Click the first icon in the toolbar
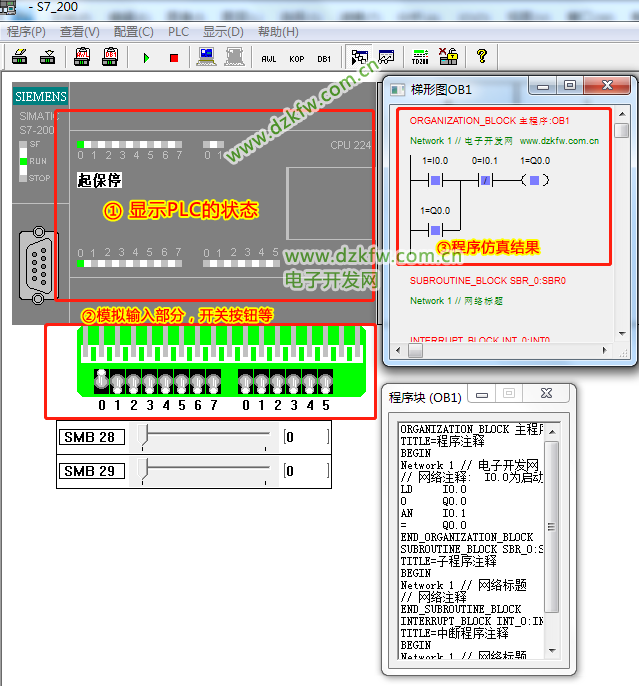The width and height of the screenshot is (639, 686). point(19,58)
